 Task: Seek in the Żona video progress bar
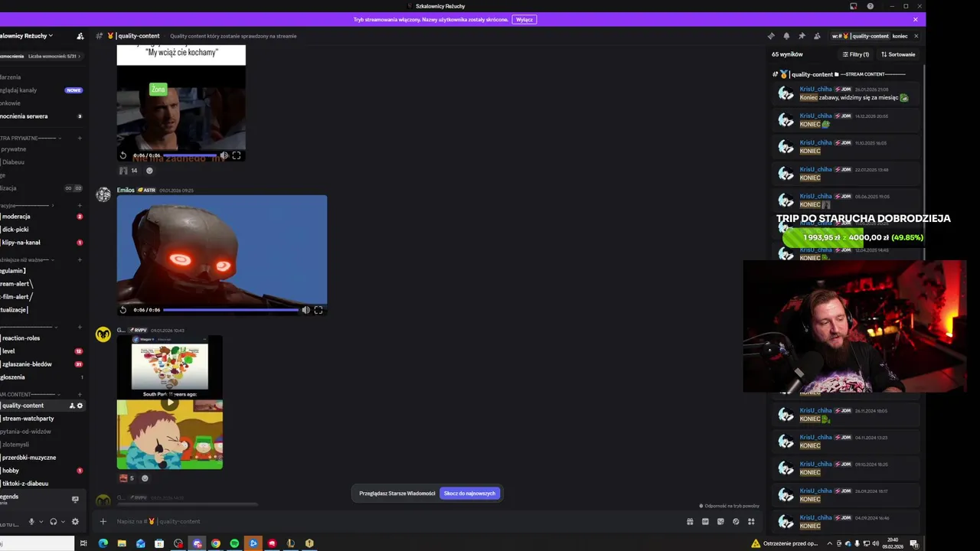tap(190, 155)
